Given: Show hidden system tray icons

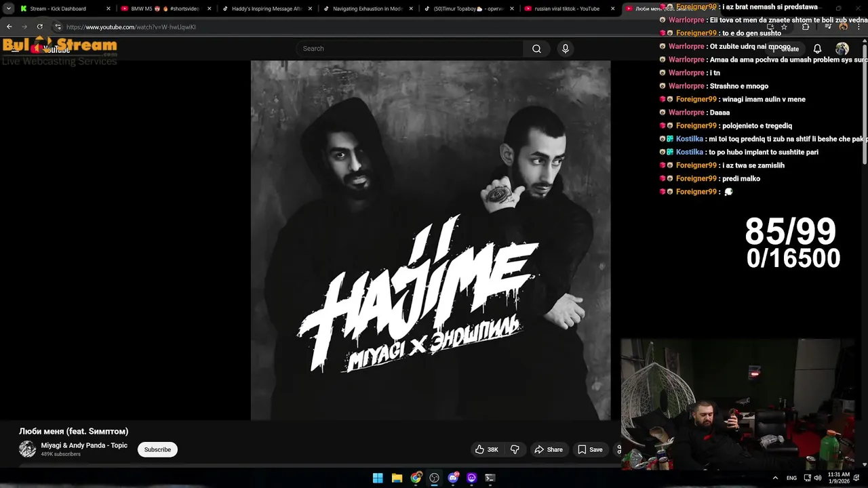Looking at the screenshot, I should coord(775,478).
